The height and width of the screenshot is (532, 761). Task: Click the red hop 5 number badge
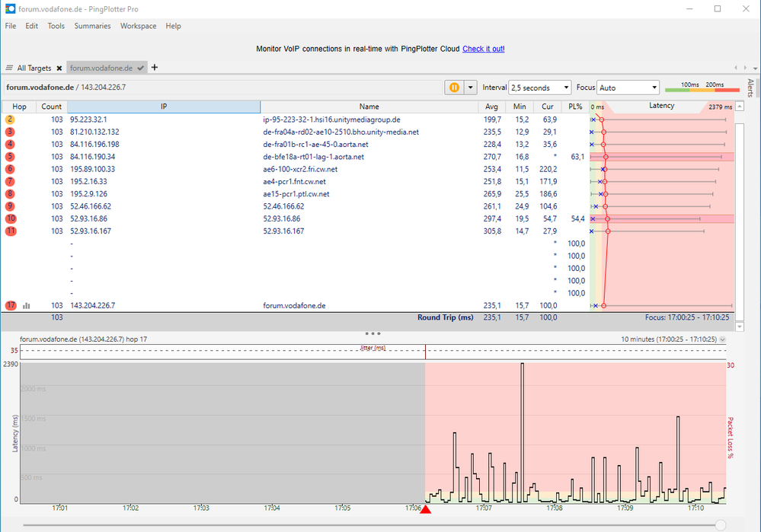[10, 157]
